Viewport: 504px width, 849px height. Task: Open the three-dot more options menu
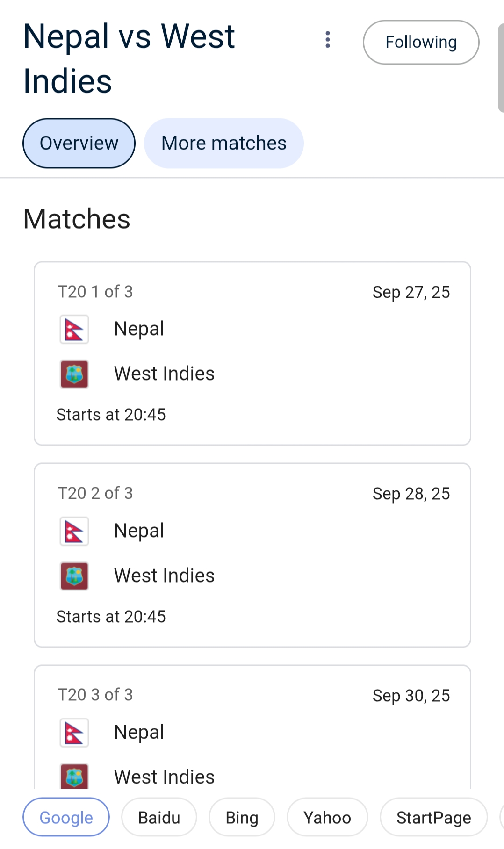(x=328, y=40)
